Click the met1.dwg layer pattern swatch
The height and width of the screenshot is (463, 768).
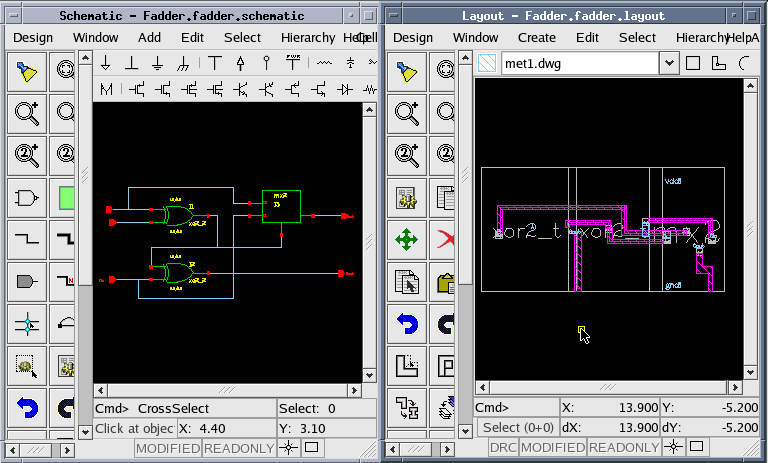(x=487, y=64)
